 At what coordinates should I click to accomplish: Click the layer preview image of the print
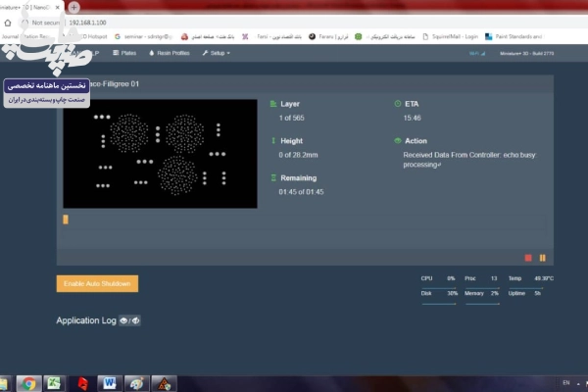click(160, 153)
